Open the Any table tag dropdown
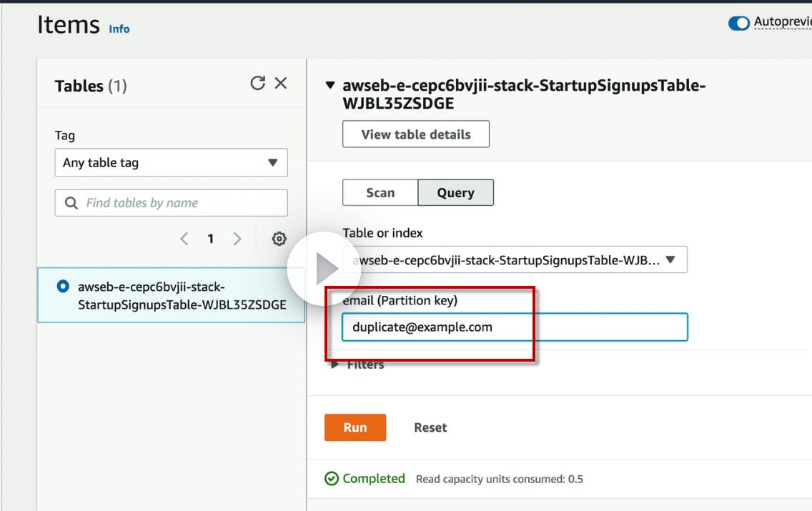This screenshot has width=812, height=511. coord(171,162)
